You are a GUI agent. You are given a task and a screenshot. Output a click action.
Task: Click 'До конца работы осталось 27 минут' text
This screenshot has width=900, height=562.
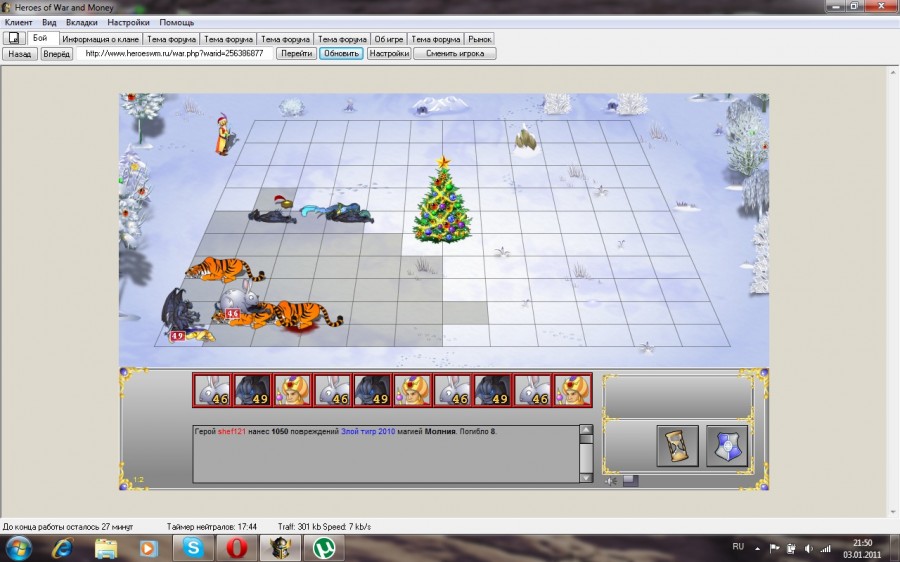(68, 526)
